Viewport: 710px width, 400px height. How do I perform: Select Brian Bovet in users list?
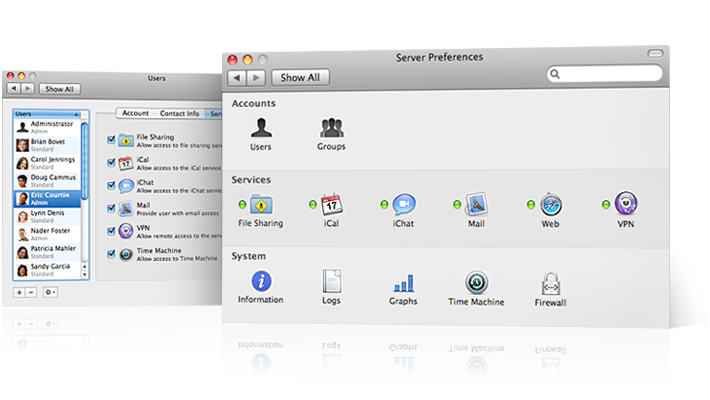[x=48, y=145]
